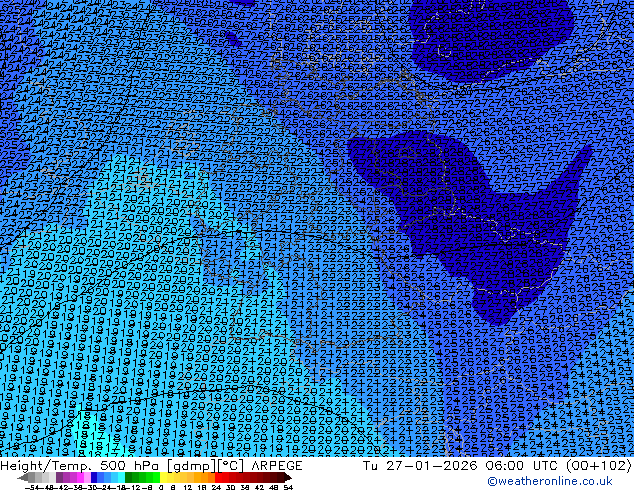Select the date 'Tu 27-01-2026'
This screenshot has width=634, height=490.
pyautogui.click(x=420, y=465)
